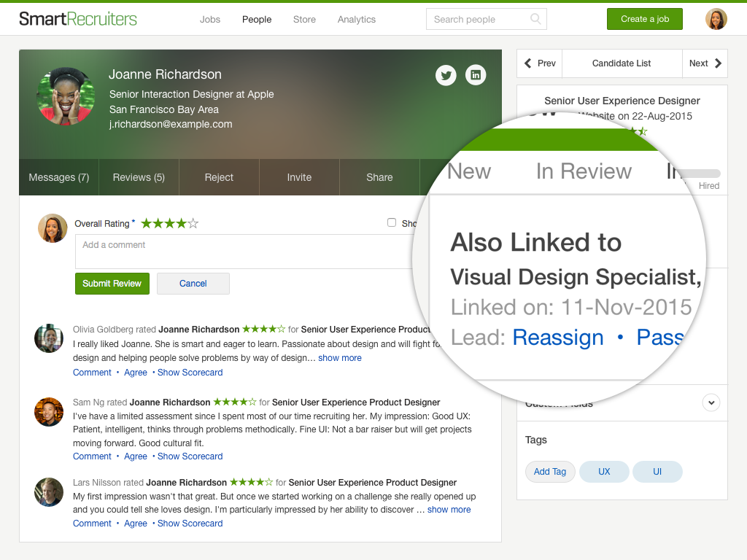This screenshot has height=560, width=747.
Task: Show more of Lars Nilsson's review
Action: pyautogui.click(x=449, y=510)
